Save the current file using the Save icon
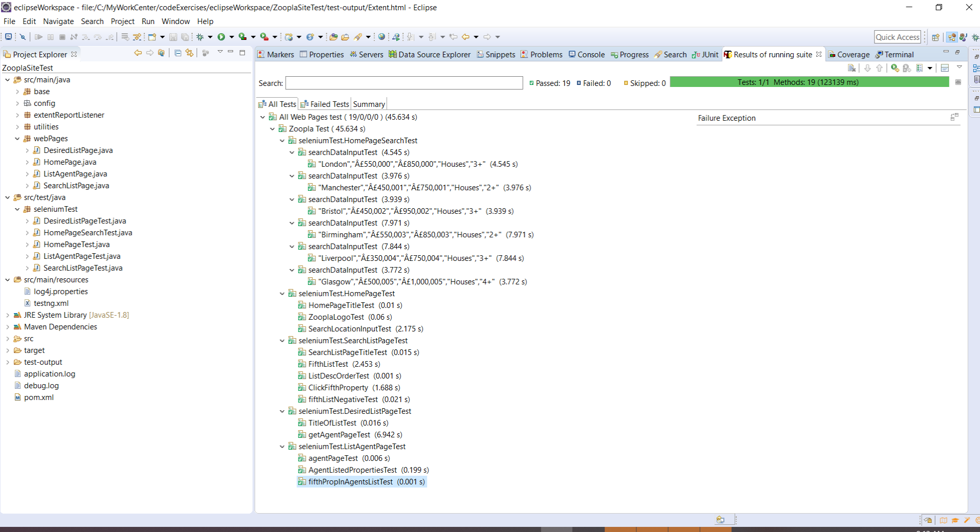Image resolution: width=980 pixels, height=532 pixels. [174, 36]
